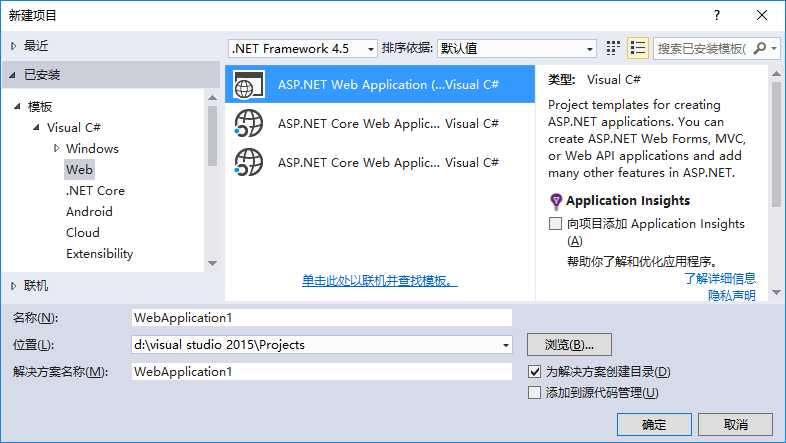Click template tree scrollbar down arrow
Image resolution: width=786 pixels, height=443 pixels.
[x=213, y=263]
